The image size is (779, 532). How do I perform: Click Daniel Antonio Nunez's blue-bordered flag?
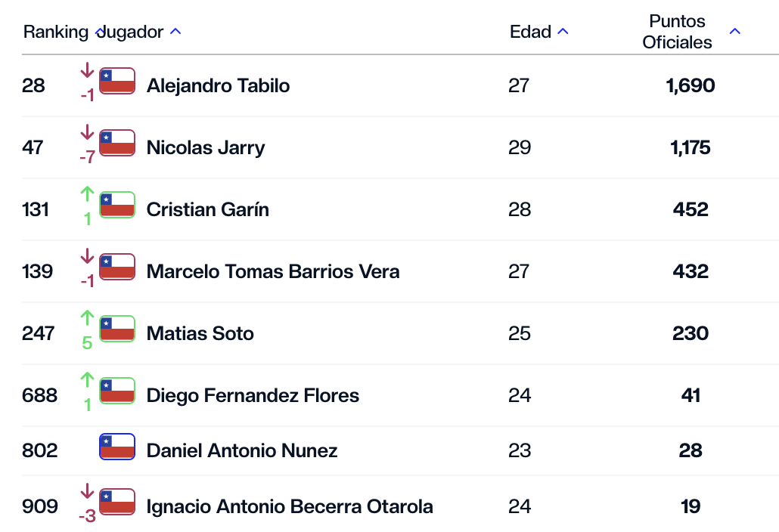click(117, 447)
